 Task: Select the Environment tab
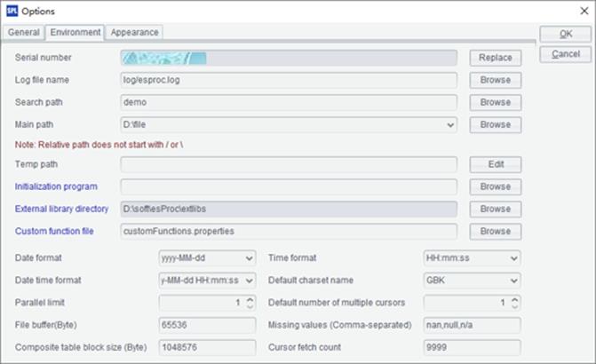pyautogui.click(x=75, y=32)
